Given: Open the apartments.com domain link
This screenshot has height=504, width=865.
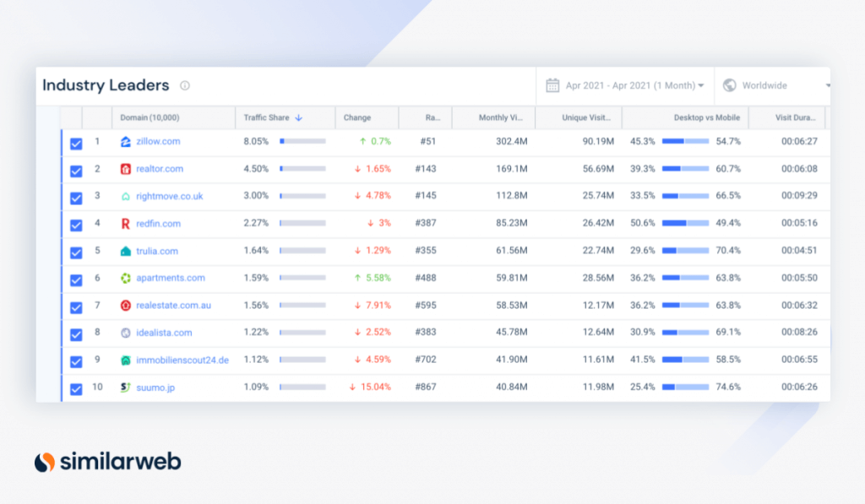Looking at the screenshot, I should (171, 278).
